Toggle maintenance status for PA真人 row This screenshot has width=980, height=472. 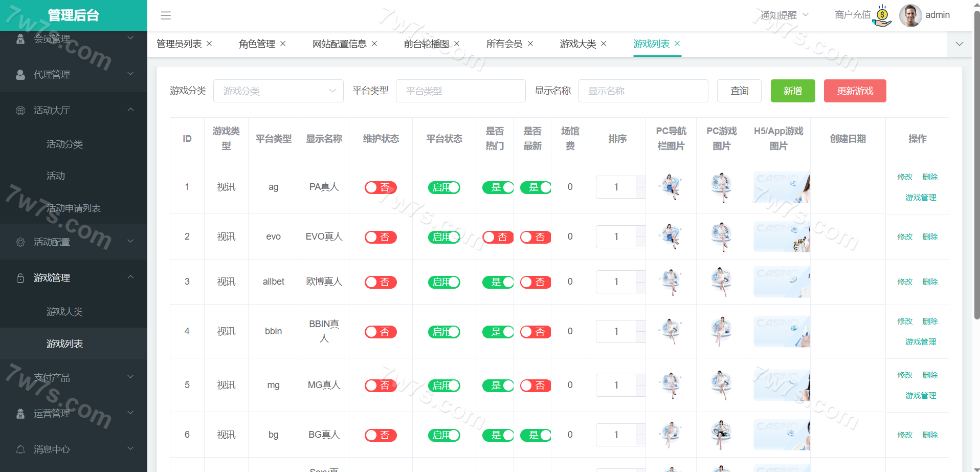click(381, 188)
